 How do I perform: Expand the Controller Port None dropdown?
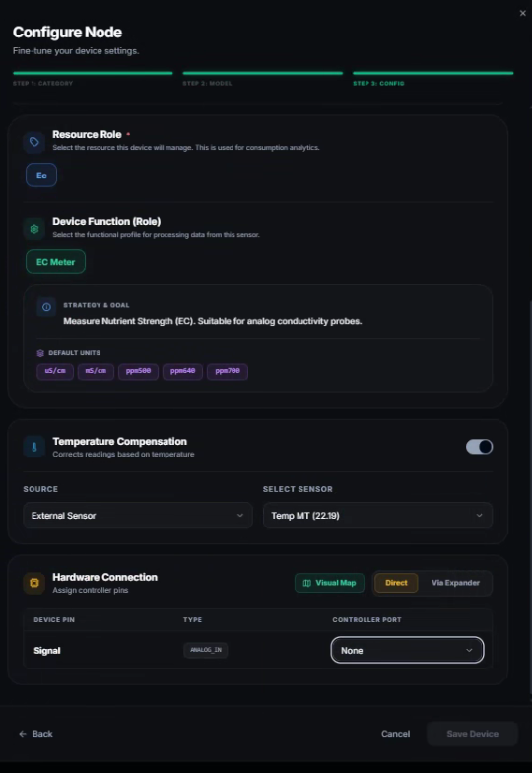pyautogui.click(x=408, y=651)
